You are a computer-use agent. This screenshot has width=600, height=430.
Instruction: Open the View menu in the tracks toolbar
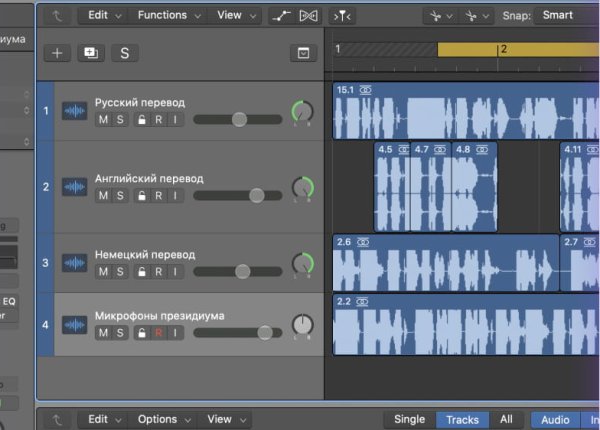(236, 16)
